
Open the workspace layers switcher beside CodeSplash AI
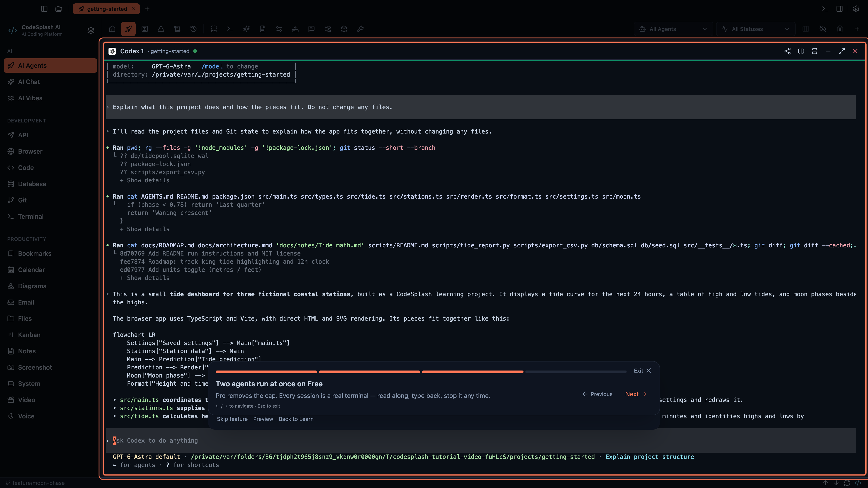point(91,30)
